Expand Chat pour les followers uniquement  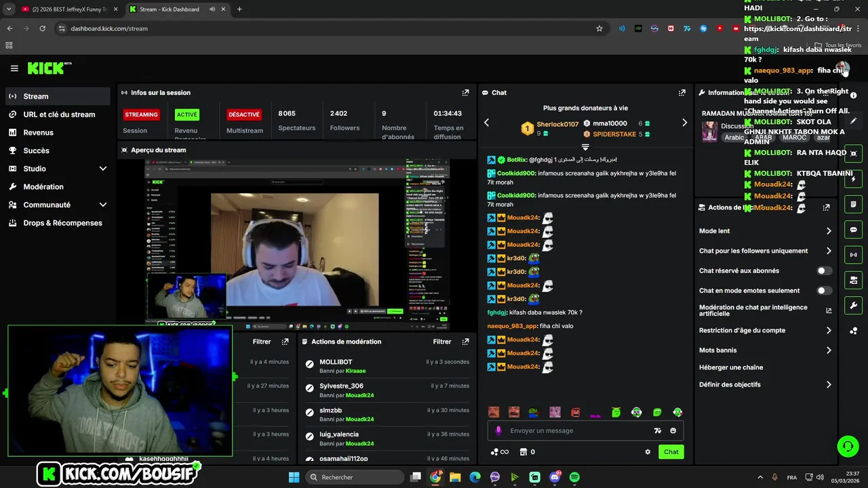click(x=765, y=251)
